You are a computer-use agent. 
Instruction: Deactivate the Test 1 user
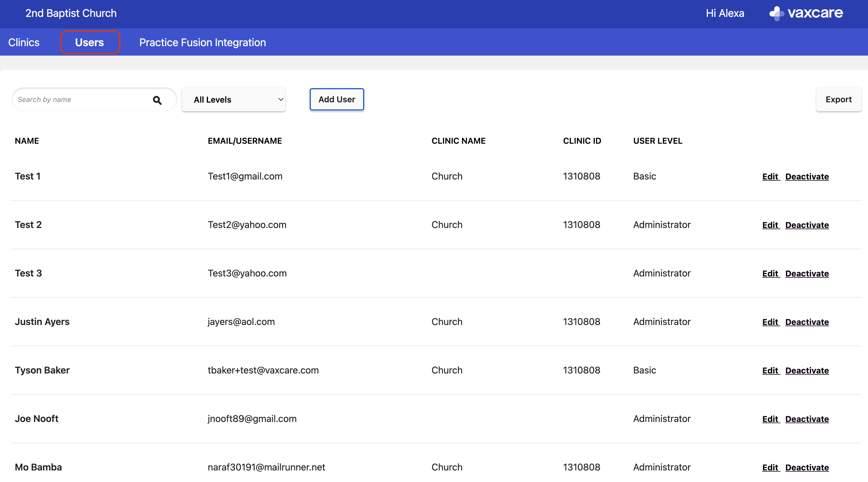[x=807, y=177]
